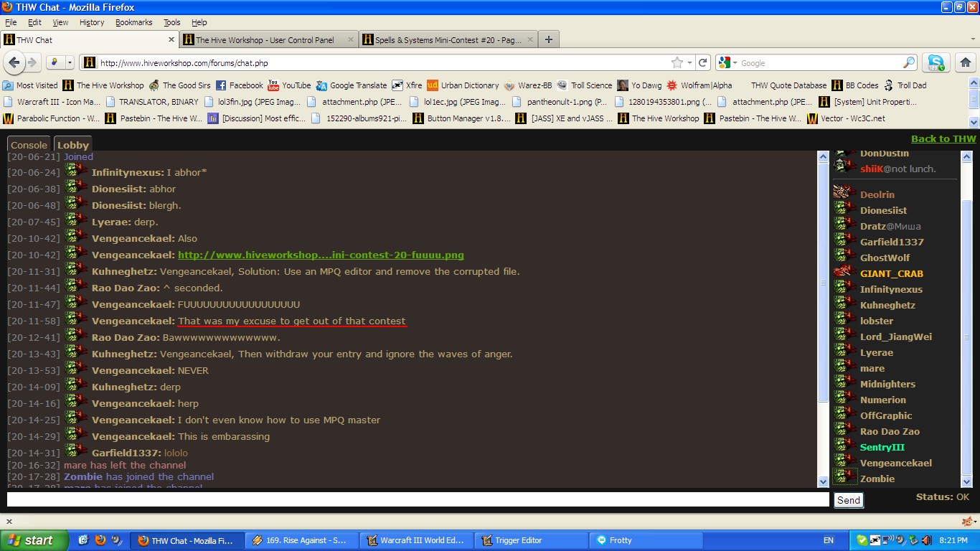Open the Troll Dad bookmark
Screen dimensions: 980x551
(x=905, y=85)
